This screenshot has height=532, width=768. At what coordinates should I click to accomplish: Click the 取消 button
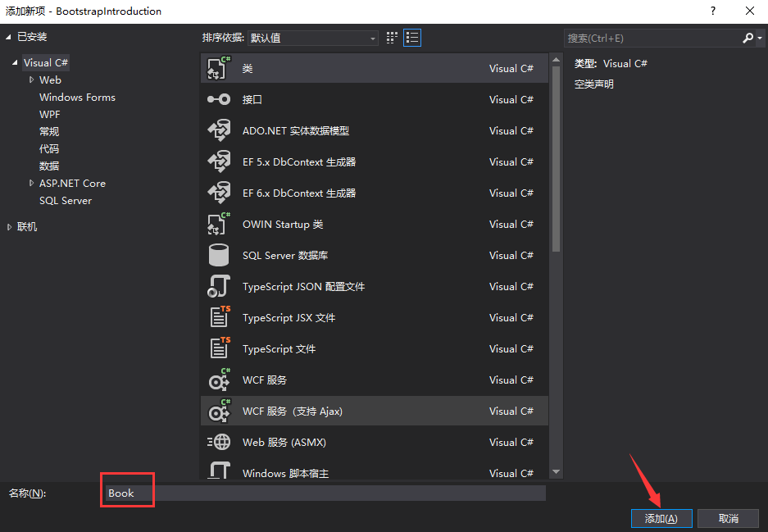pos(729,518)
